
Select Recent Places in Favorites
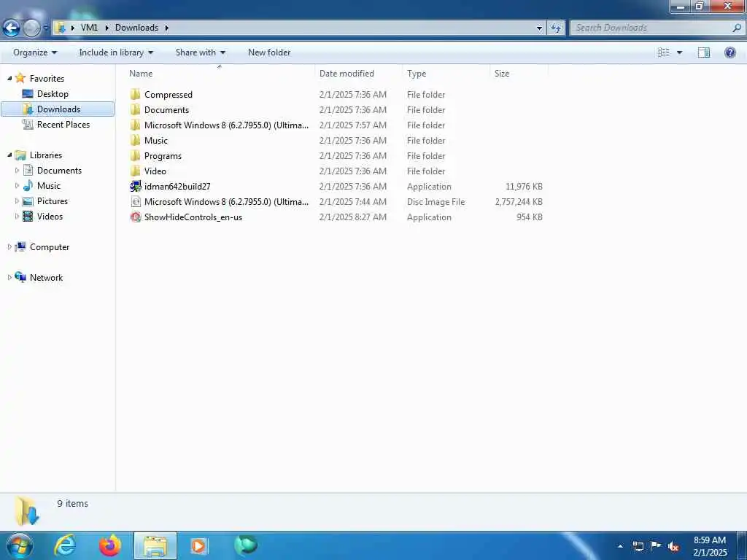(x=63, y=124)
